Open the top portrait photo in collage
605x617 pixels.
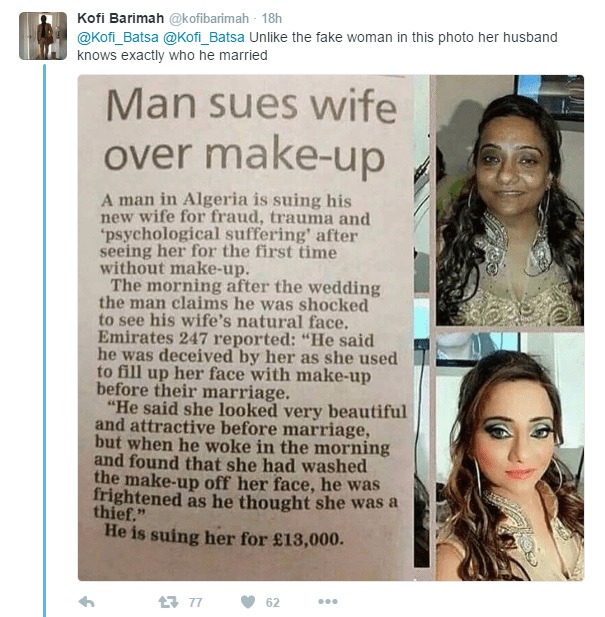[509, 200]
